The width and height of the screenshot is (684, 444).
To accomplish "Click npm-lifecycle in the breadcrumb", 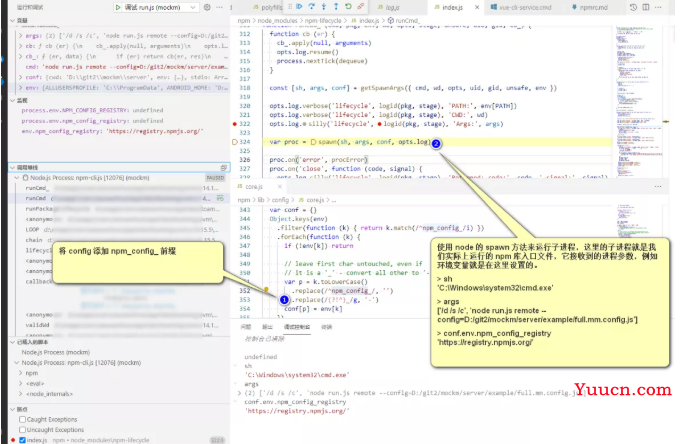I will click(323, 20).
